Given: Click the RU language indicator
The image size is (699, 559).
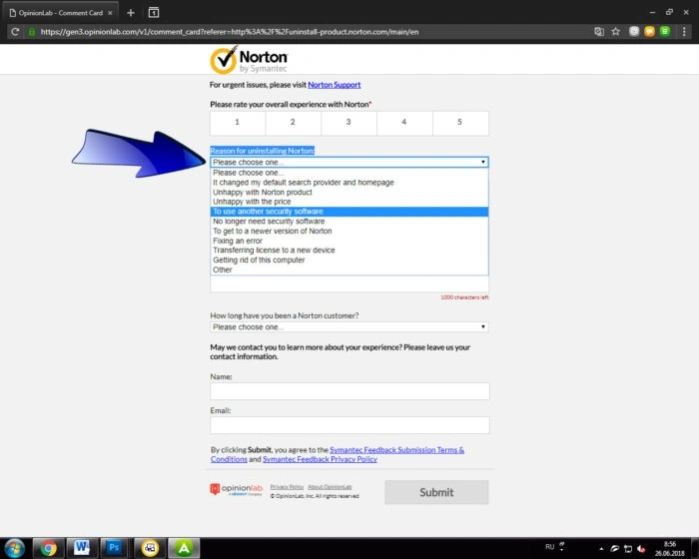Looking at the screenshot, I should click(549, 547).
